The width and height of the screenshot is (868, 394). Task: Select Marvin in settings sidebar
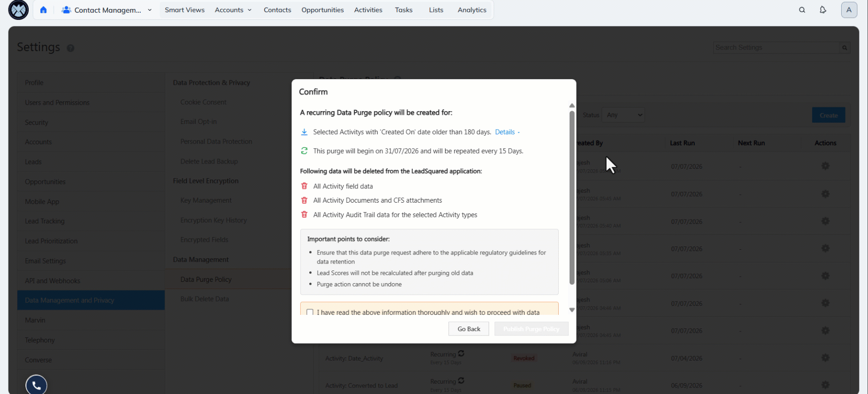tap(91, 320)
